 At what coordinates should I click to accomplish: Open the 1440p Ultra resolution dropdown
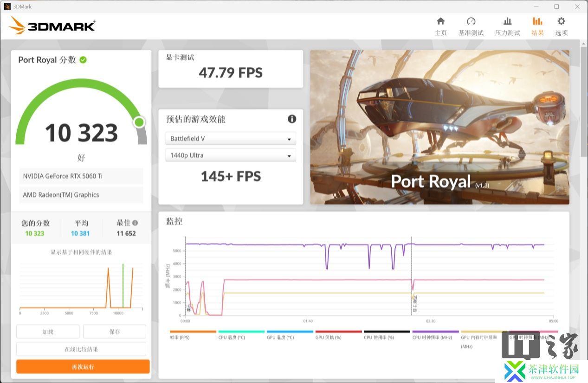231,155
